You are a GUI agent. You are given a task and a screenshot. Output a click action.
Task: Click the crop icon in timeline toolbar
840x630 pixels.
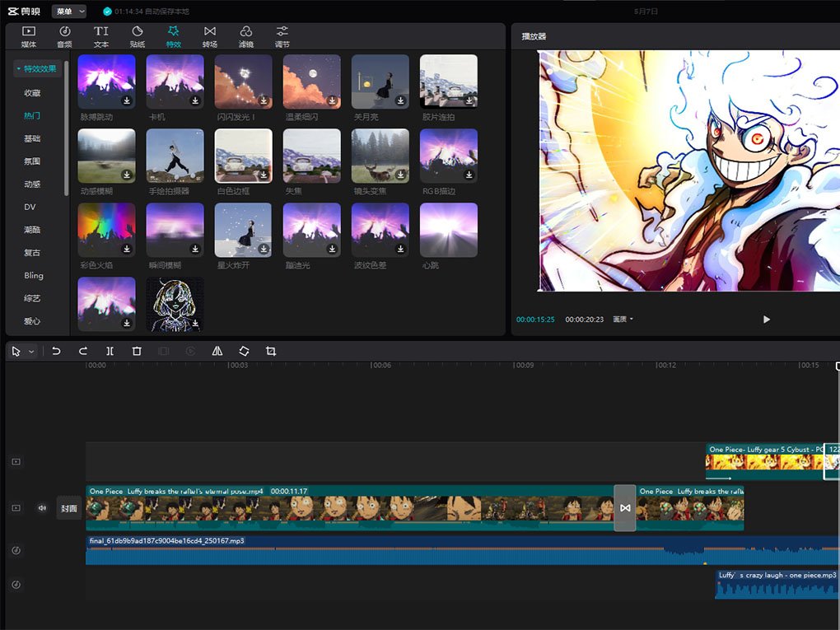tap(271, 351)
